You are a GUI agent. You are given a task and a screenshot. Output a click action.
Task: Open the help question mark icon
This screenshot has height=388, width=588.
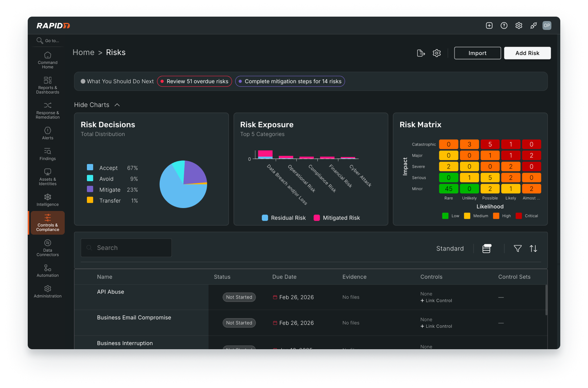(x=504, y=25)
